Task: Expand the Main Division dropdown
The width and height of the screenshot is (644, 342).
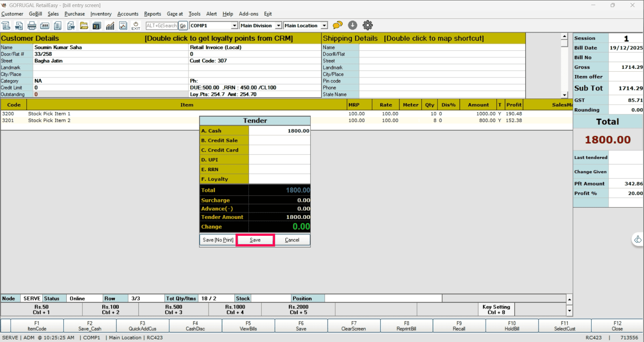Action: coord(278,26)
